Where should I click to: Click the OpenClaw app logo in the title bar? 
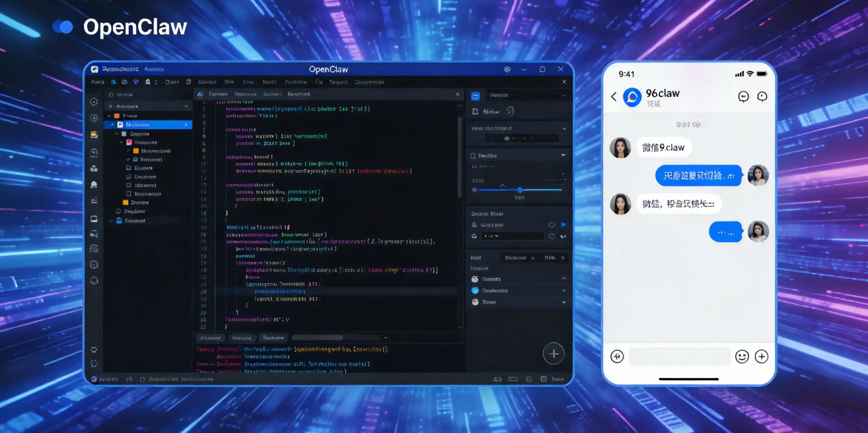tap(94, 70)
